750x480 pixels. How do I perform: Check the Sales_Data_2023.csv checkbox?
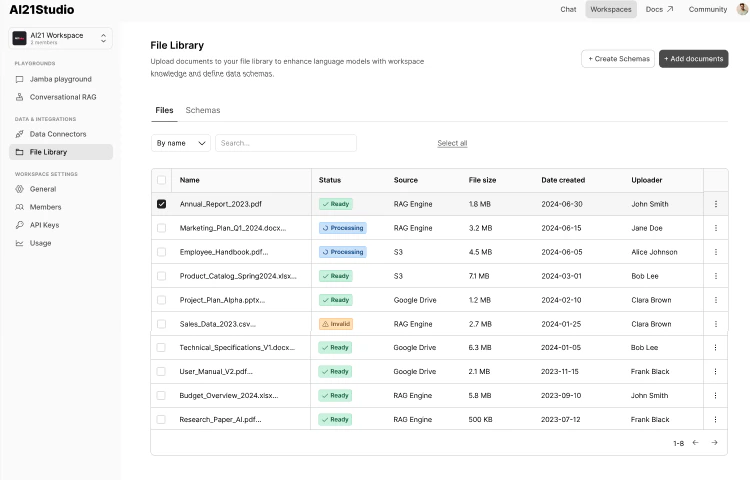coord(161,324)
